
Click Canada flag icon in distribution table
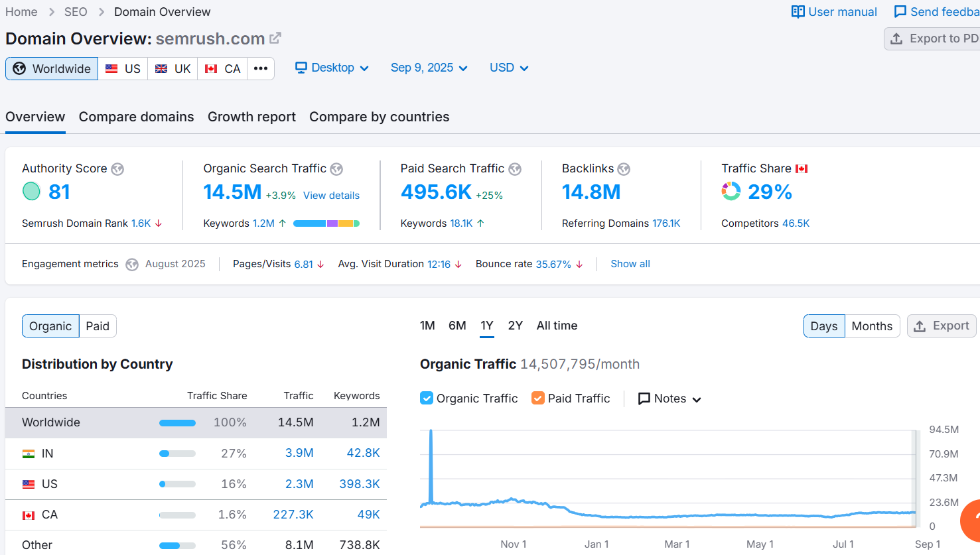29,515
